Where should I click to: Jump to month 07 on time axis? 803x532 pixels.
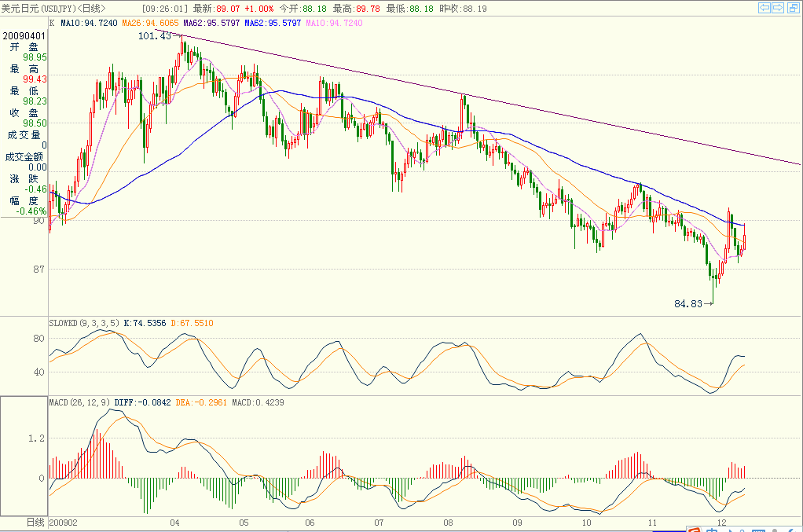coord(379,523)
